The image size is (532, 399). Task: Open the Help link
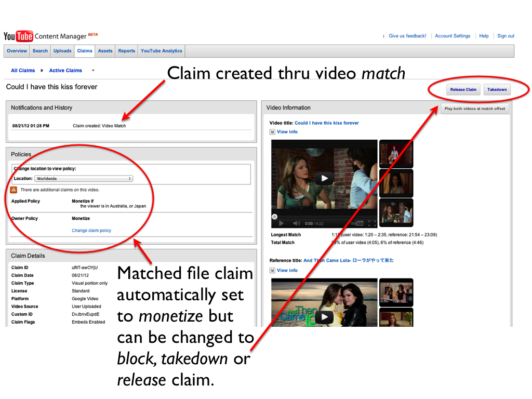click(x=484, y=36)
